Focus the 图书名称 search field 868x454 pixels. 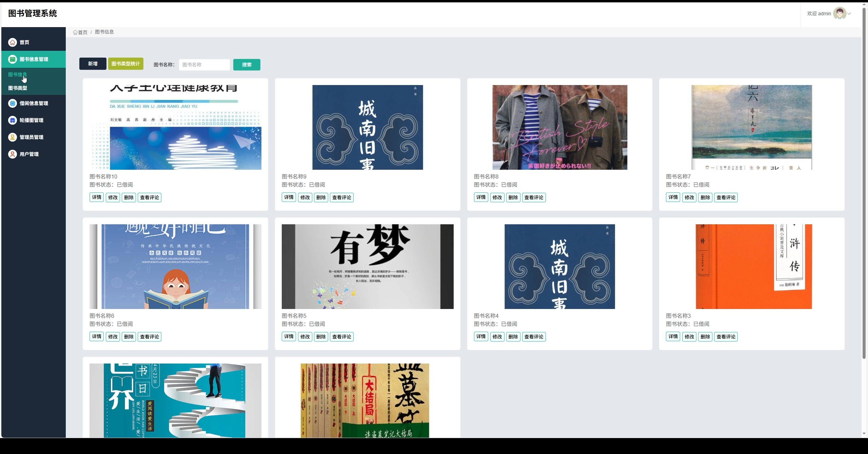coord(204,65)
